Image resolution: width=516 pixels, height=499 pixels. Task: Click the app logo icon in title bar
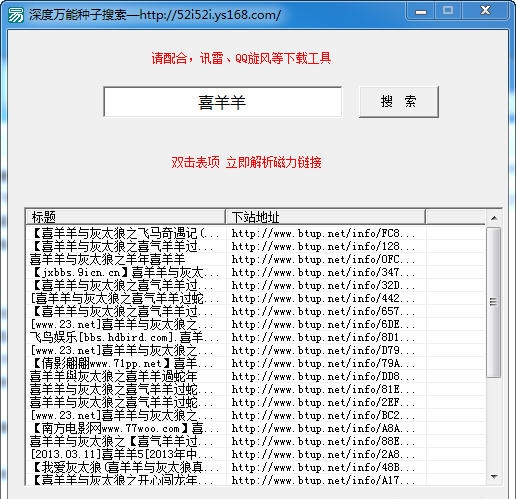click(x=16, y=15)
